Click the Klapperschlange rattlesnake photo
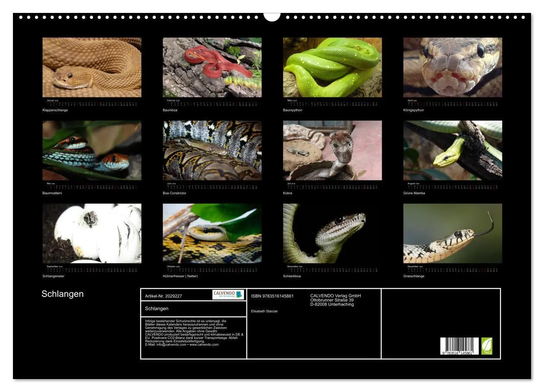 tap(92, 67)
